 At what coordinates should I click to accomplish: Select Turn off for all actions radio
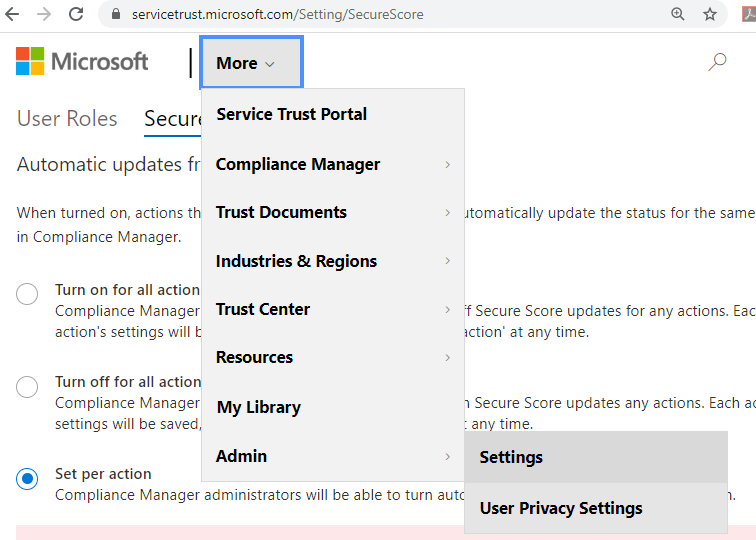(x=28, y=386)
